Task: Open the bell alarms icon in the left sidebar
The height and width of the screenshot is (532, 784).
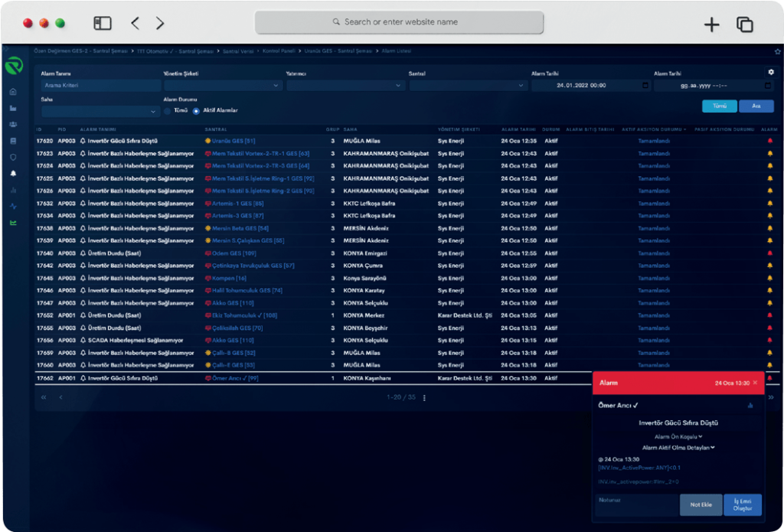Action: click(13, 174)
